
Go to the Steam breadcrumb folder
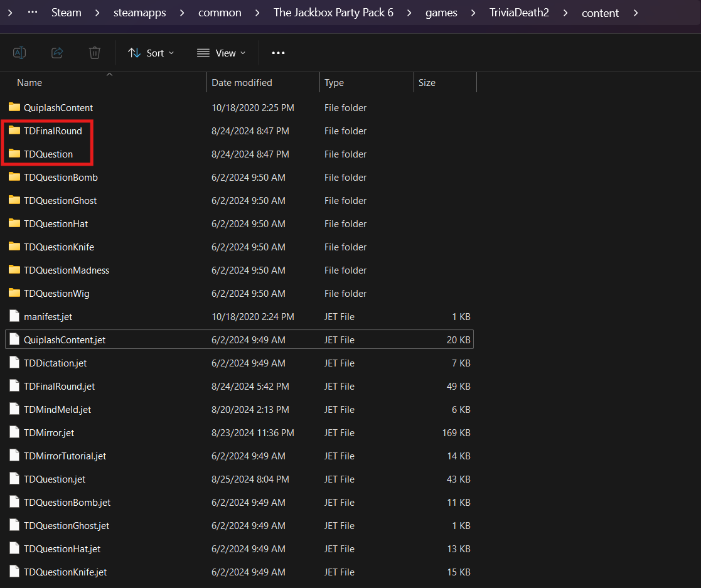(66, 13)
